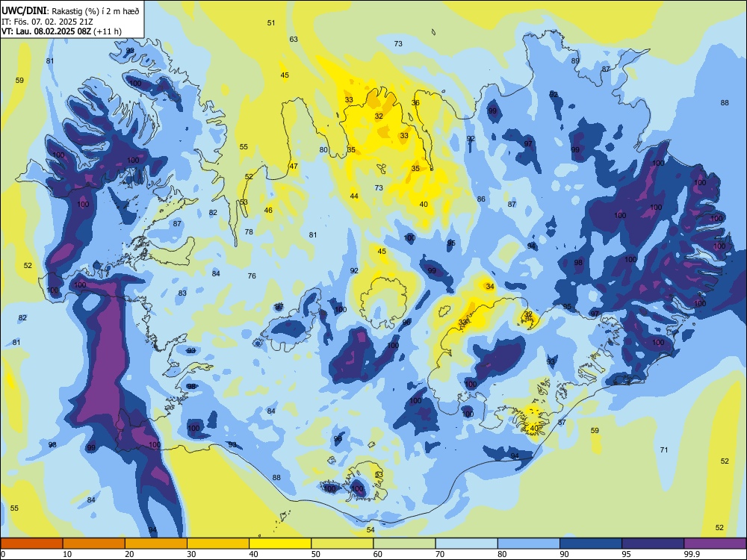747x560 pixels.
Task: Pick the 30–40 golden legend swatch
Action: tap(218, 544)
